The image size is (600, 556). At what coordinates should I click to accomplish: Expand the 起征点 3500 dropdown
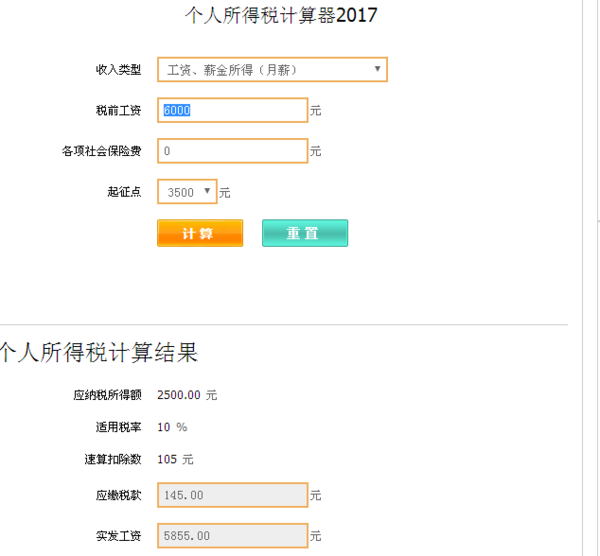187,191
